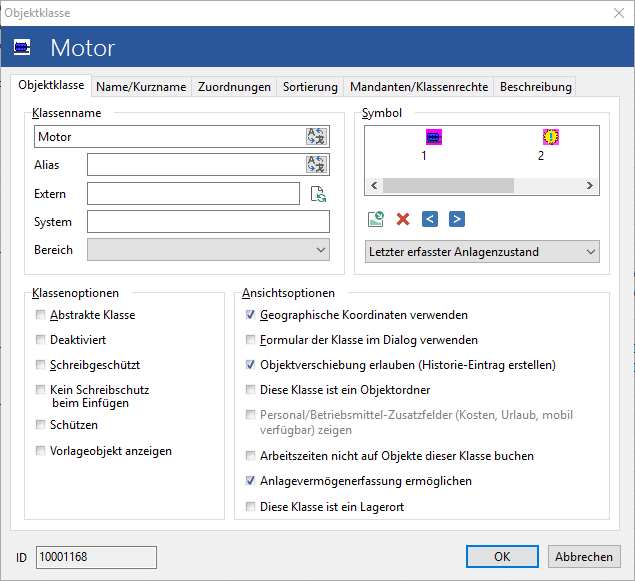Viewport: 635px width, 581px height.
Task: Uncheck Objektverschiebung erlauben option
Action: point(251,364)
